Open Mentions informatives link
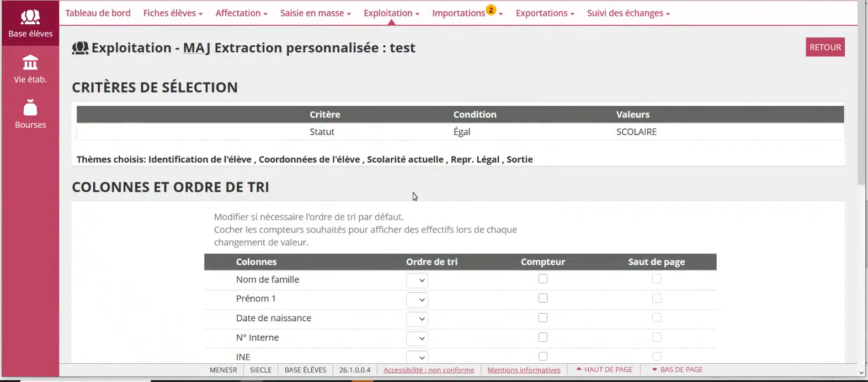Screen dimensions: 868x382 (524, 370)
